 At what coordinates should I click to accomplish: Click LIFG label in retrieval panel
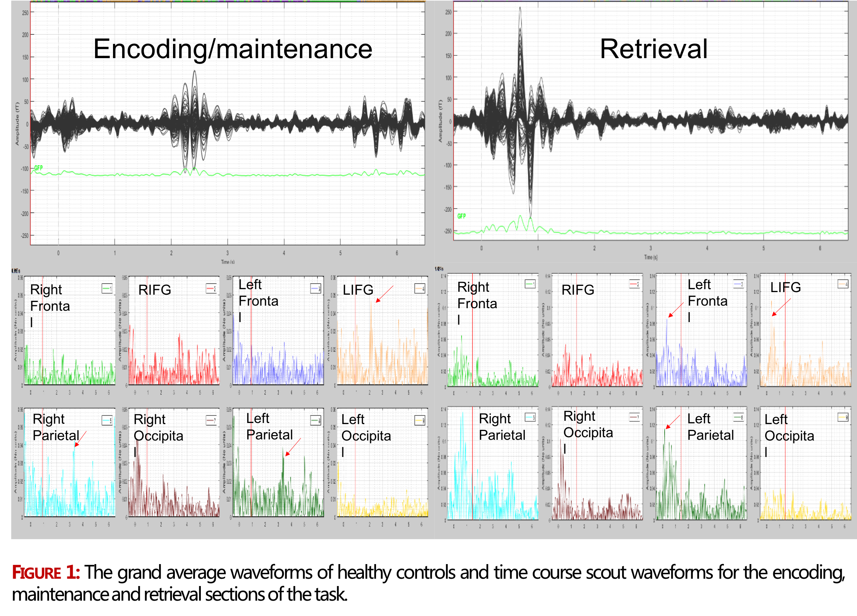pyautogui.click(x=786, y=287)
